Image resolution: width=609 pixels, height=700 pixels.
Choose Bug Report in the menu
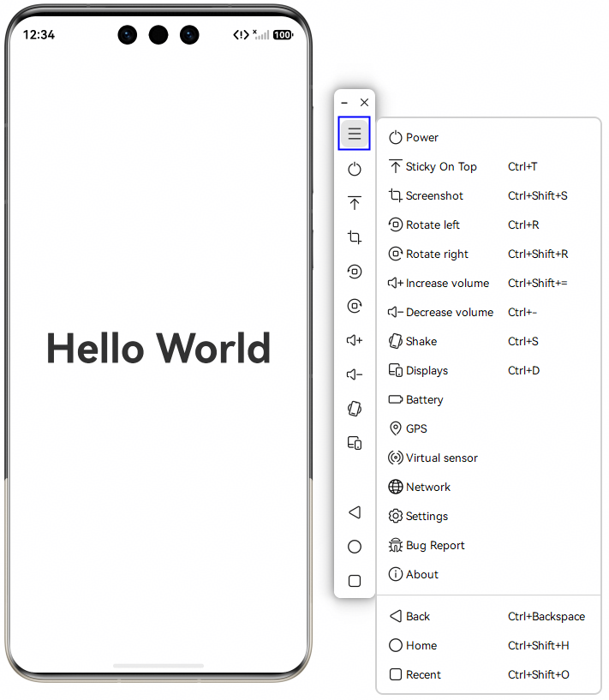[x=434, y=546]
